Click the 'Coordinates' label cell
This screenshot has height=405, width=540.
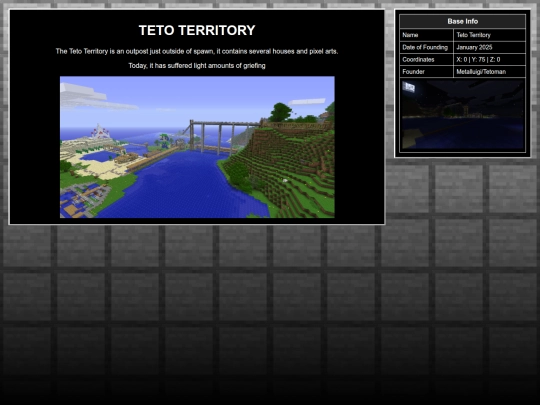tap(426, 59)
